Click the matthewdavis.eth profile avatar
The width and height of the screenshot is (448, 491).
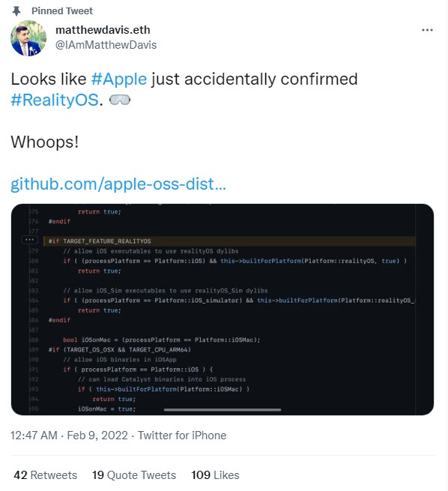point(28,38)
